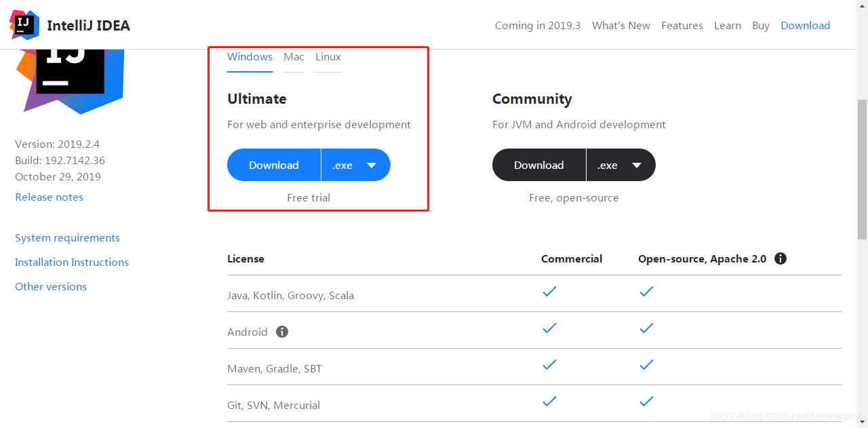Viewport: 868px width, 428px height.
Task: Open System requirements link
Action: point(68,237)
